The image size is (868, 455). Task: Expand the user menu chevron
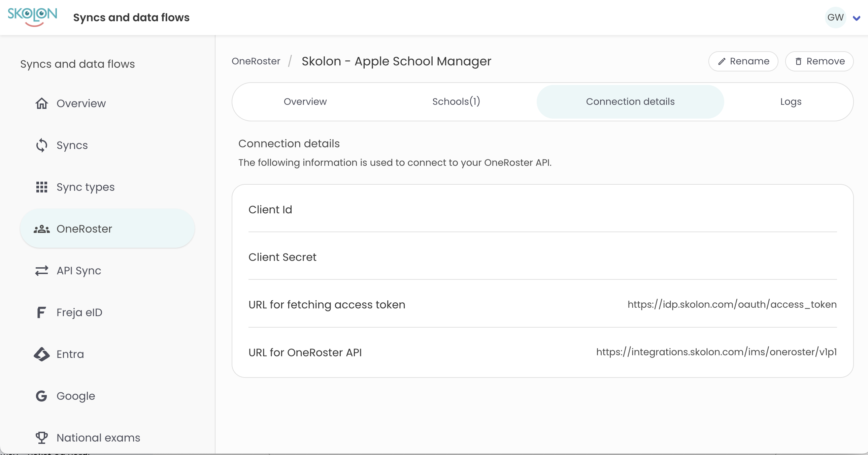pos(856,18)
